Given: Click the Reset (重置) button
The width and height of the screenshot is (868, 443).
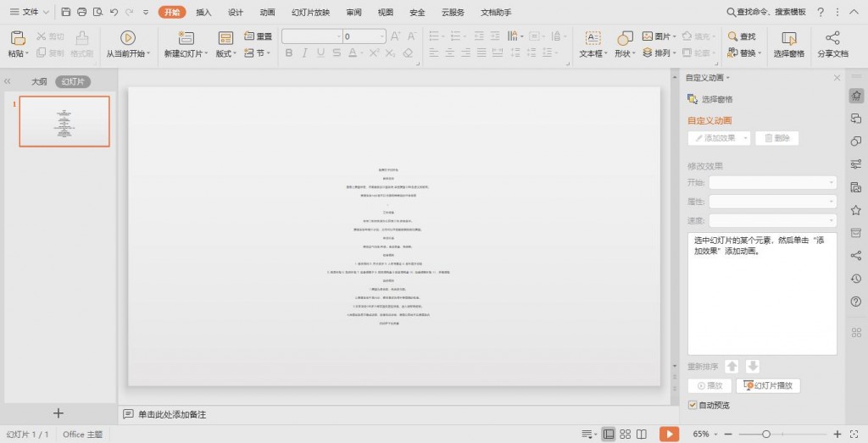Looking at the screenshot, I should pos(258,36).
